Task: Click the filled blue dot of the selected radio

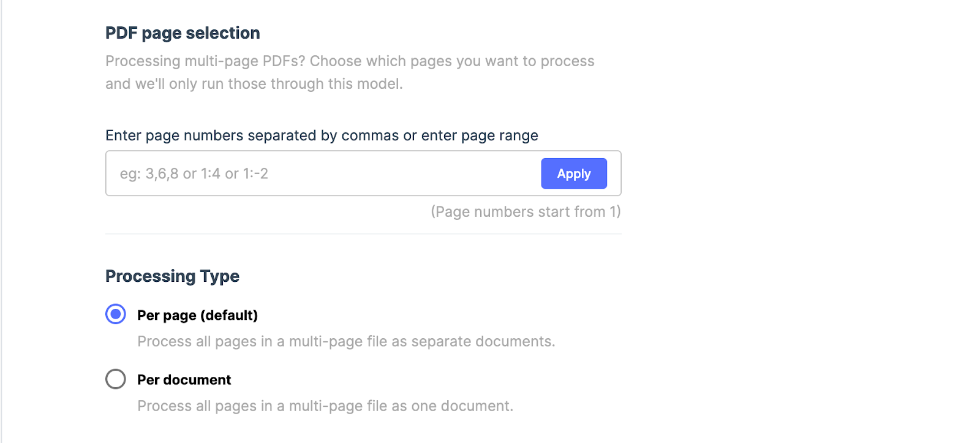Action: click(116, 314)
